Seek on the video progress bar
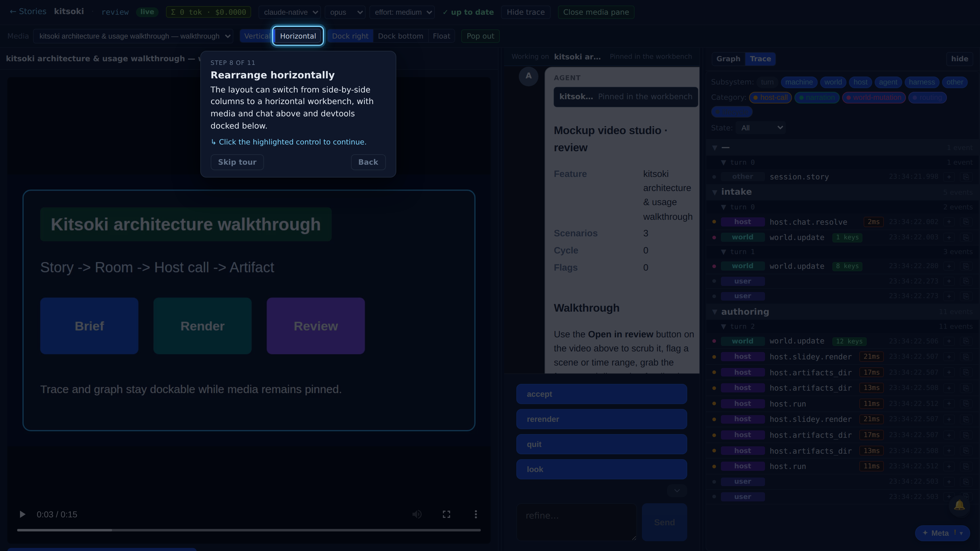Image resolution: width=980 pixels, height=551 pixels. point(249,530)
